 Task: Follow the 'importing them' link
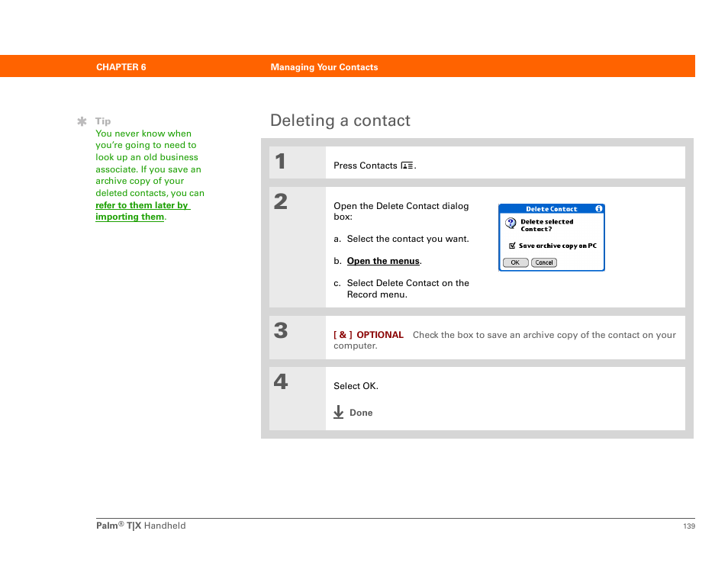pyautogui.click(x=130, y=217)
